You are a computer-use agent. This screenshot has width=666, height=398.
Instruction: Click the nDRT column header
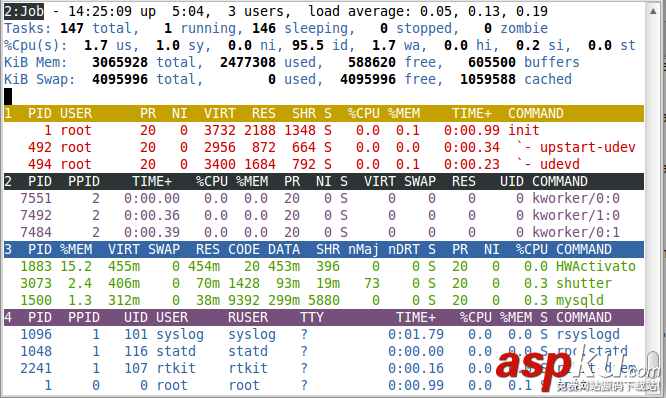404,249
